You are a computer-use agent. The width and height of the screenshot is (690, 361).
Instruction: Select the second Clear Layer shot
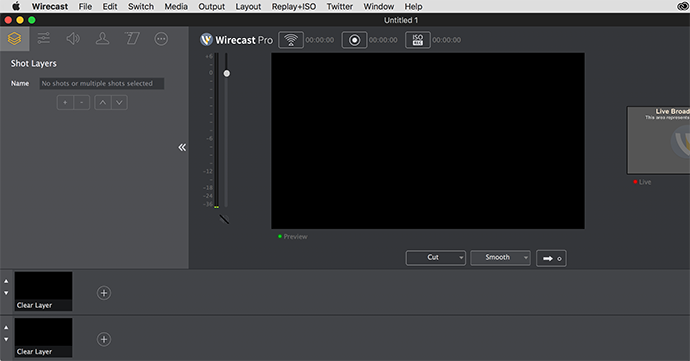tap(44, 338)
